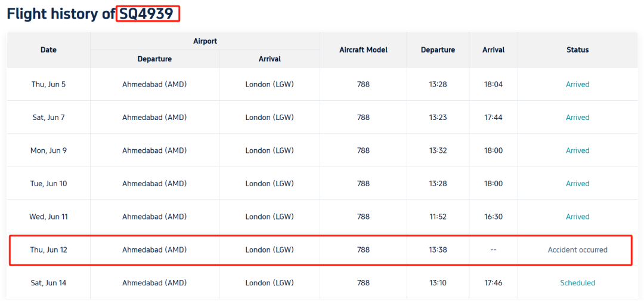Click the Accident occurred status text
The width and height of the screenshot is (644, 308).
577,250
